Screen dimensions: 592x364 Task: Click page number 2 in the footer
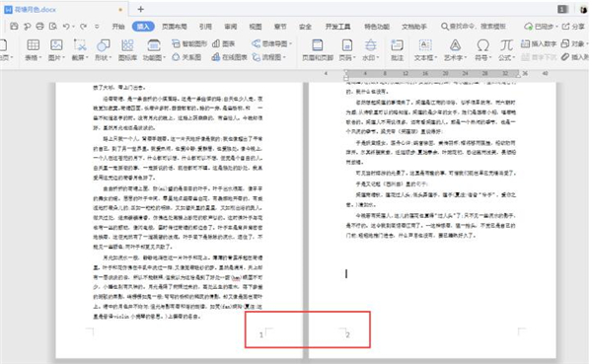click(x=347, y=334)
